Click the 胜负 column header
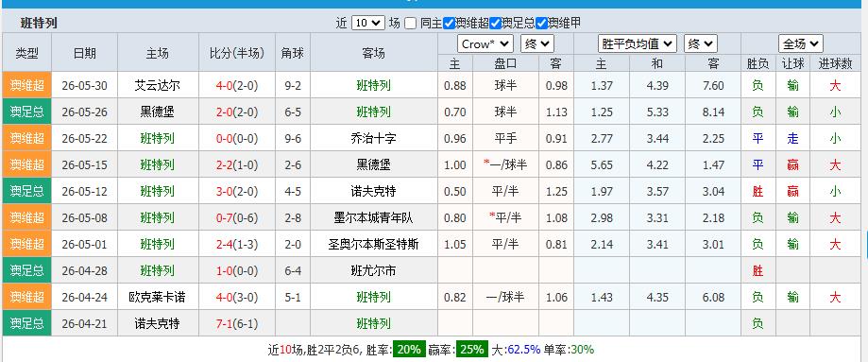 point(757,63)
